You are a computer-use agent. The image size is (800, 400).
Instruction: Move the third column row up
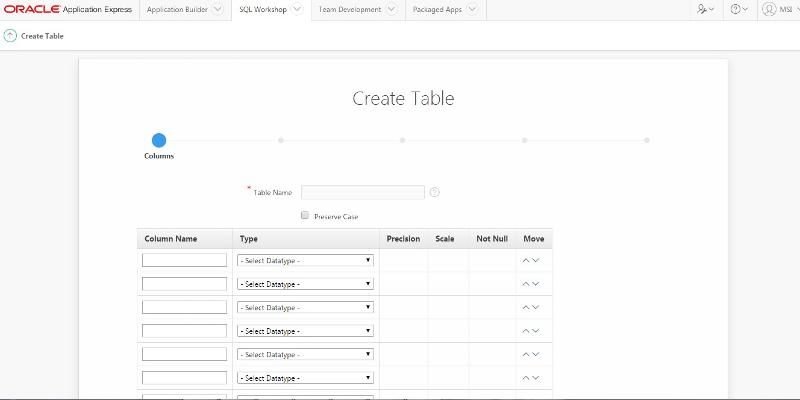coord(526,307)
